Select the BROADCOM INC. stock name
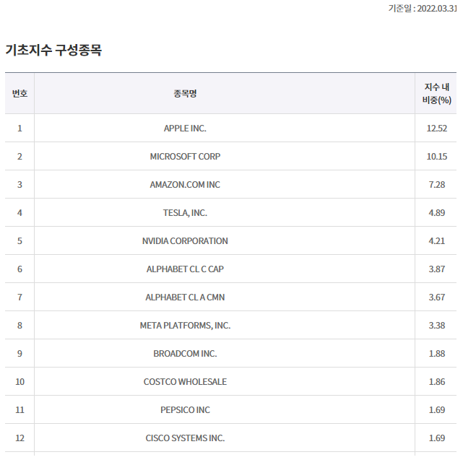The height and width of the screenshot is (465, 476). point(185,355)
